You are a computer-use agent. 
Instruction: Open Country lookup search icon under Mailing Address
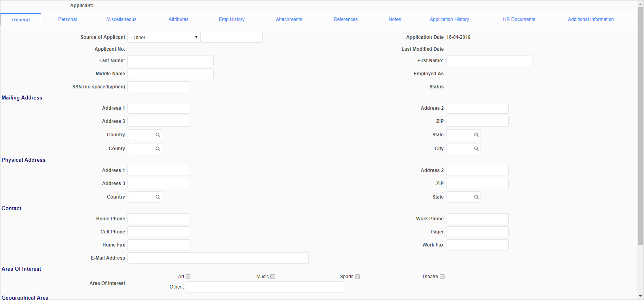(158, 135)
